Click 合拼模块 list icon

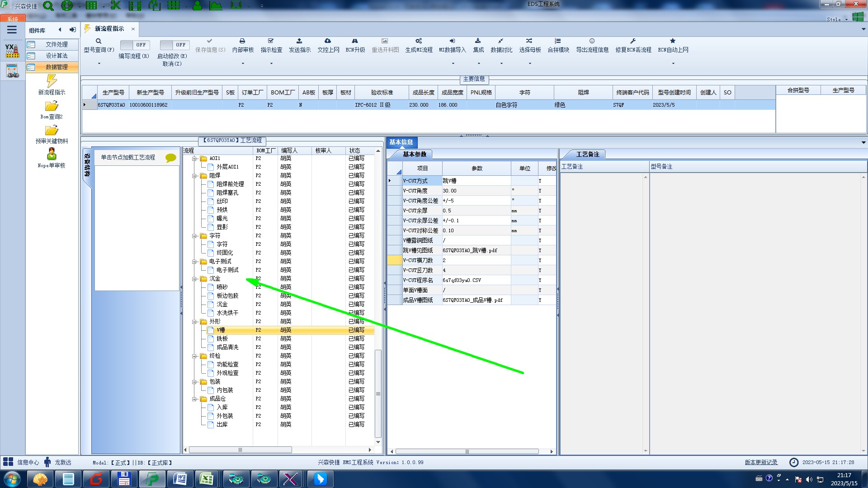[558, 41]
